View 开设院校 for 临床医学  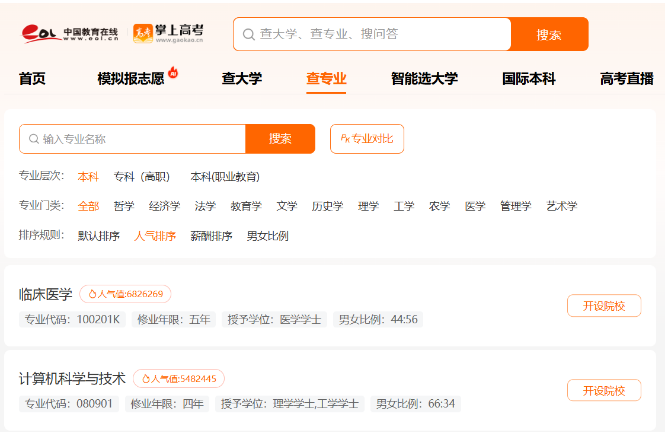(603, 306)
